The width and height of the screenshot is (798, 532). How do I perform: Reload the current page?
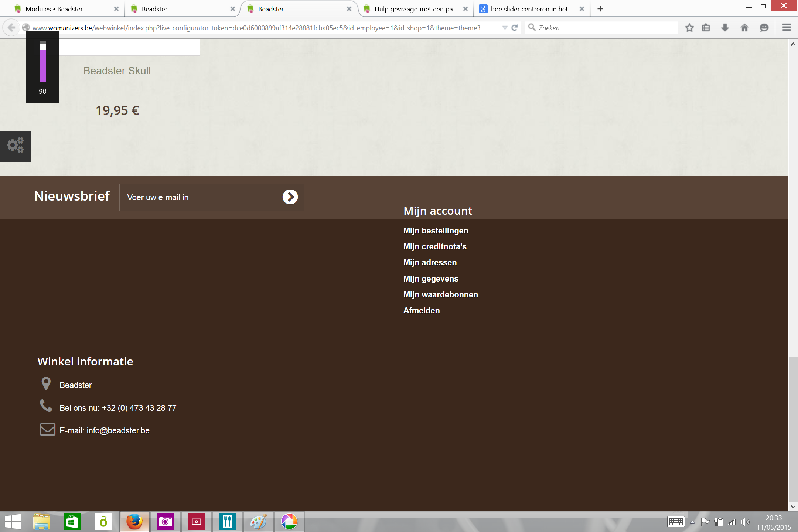(514, 28)
